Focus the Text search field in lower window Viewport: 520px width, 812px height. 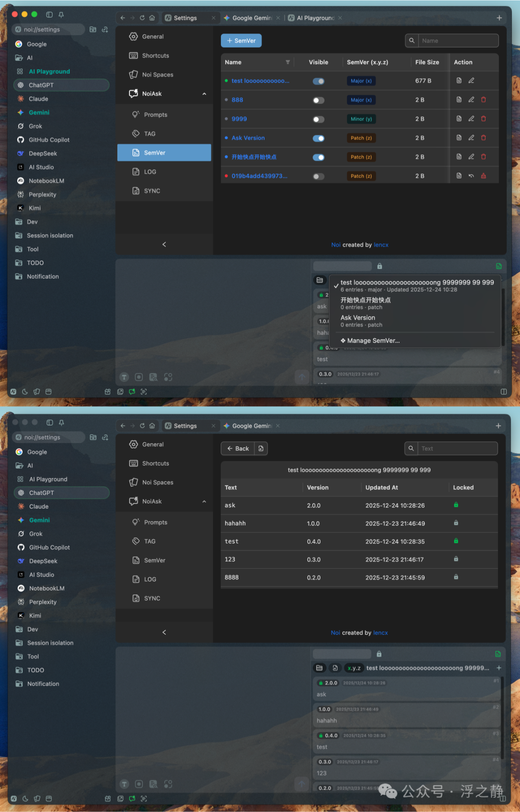(457, 448)
